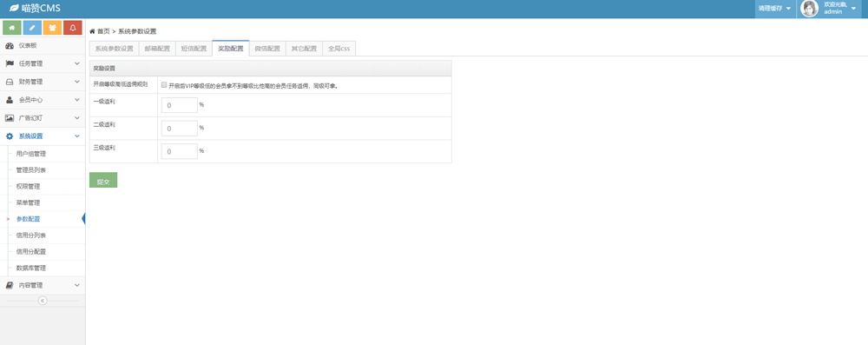
Task: Expand the 广告幻灯 menu chevron
Action: point(77,117)
